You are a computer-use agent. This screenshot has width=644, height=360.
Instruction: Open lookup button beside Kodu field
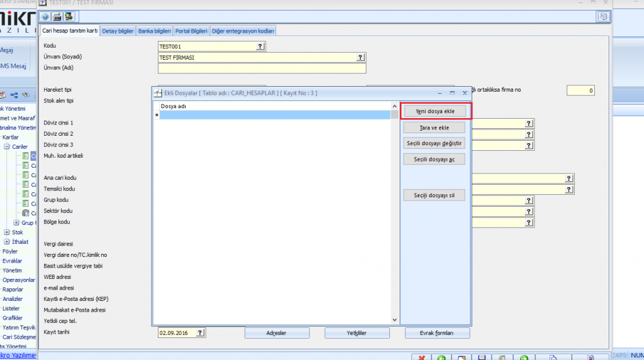tap(261, 46)
